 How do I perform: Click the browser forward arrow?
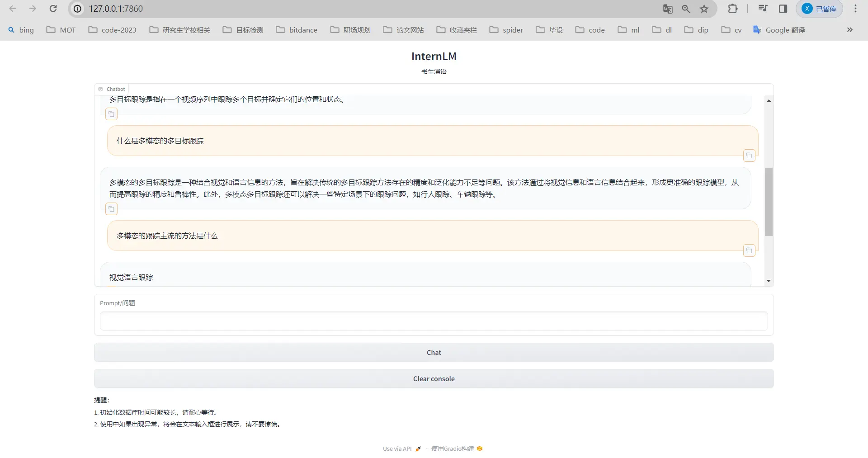(33, 9)
